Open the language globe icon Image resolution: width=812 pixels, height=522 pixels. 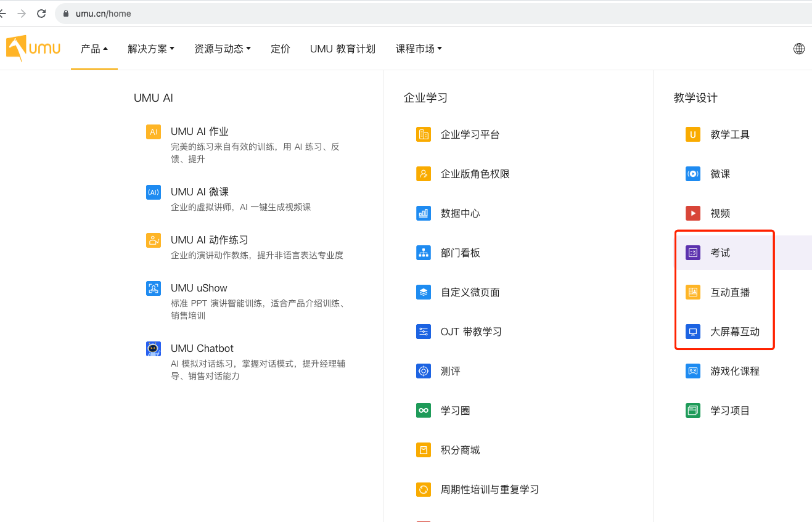click(799, 49)
